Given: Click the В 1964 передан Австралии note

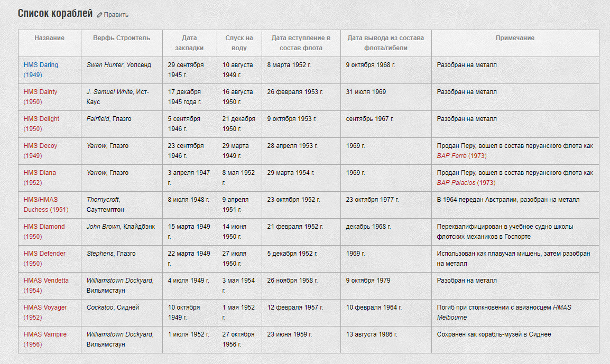Looking at the screenshot, I should [x=515, y=204].
